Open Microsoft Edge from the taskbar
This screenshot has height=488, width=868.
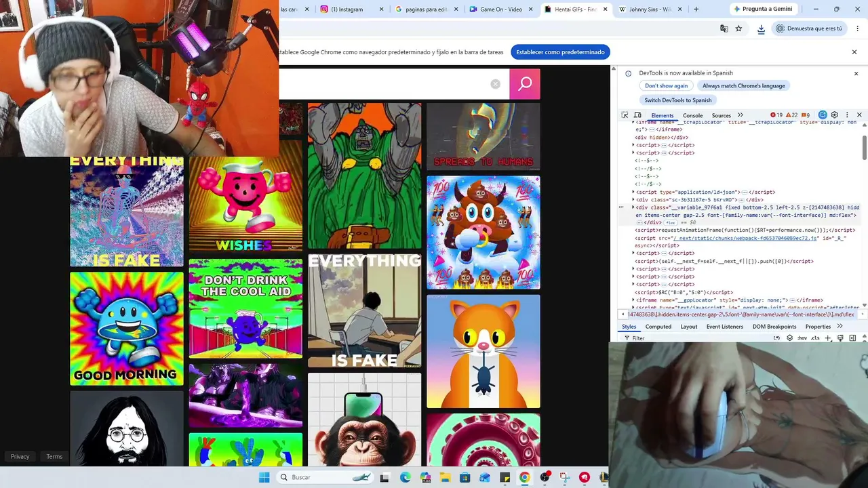click(405, 477)
